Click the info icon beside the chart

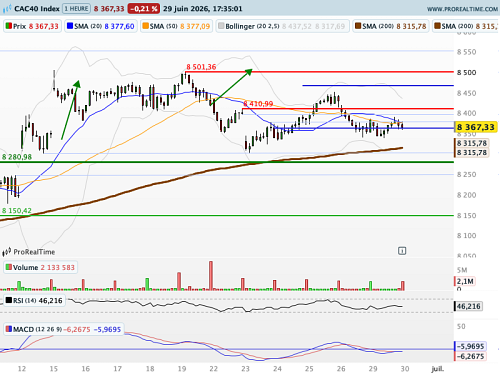(x=402, y=251)
